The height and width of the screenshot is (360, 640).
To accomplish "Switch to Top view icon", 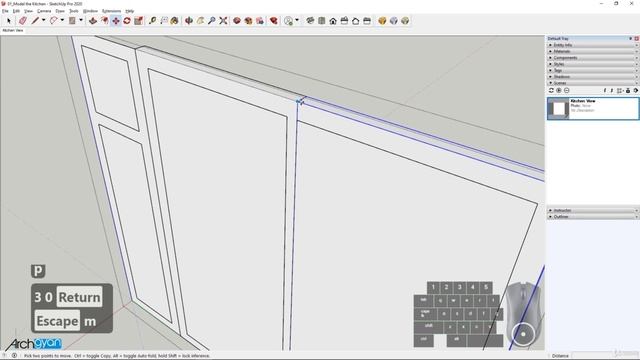I will (322, 20).
